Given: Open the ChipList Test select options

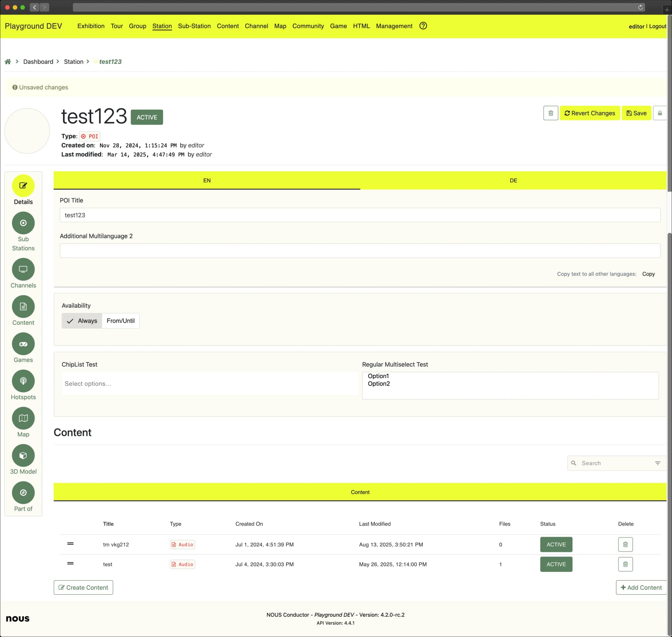Looking at the screenshot, I should click(x=210, y=384).
